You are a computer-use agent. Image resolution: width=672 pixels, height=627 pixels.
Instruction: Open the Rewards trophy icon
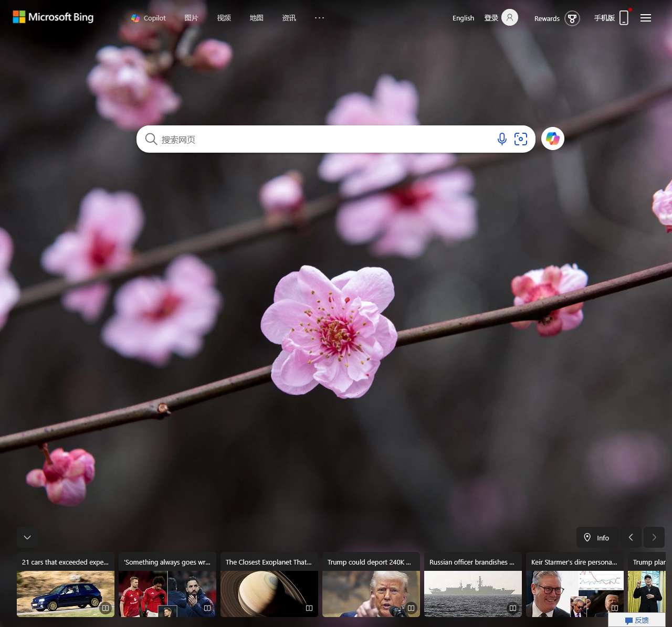coord(572,18)
